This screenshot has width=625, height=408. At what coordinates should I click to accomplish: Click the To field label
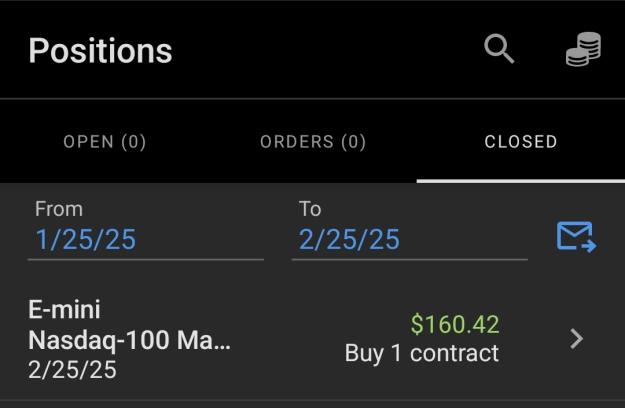click(310, 209)
